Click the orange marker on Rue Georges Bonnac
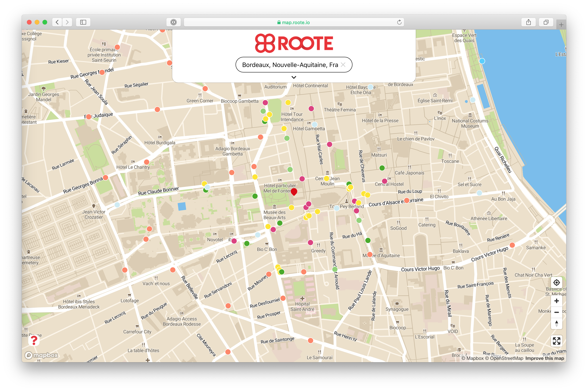This screenshot has height=391, width=588. [106, 178]
